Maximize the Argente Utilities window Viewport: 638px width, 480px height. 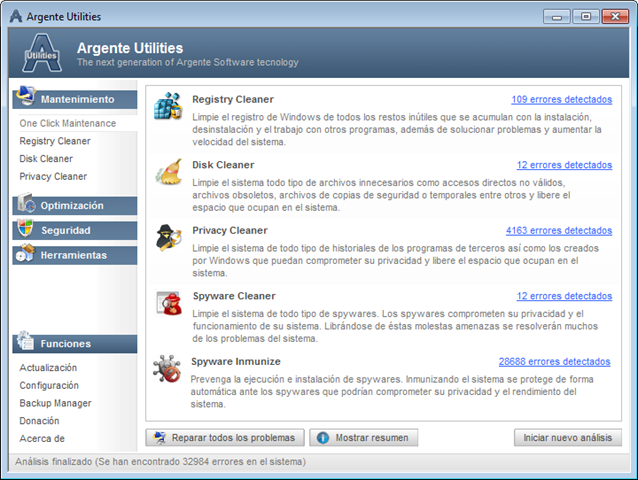586,17
